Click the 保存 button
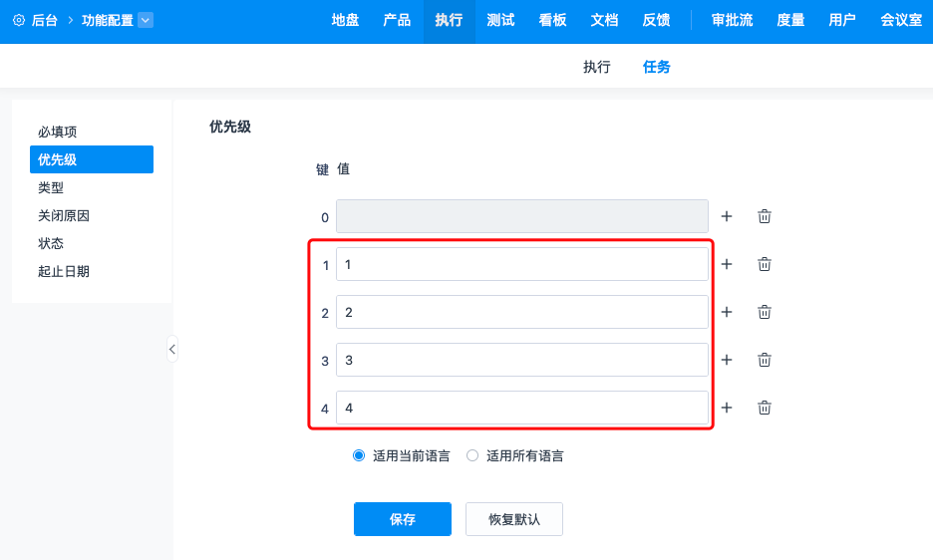 403,519
